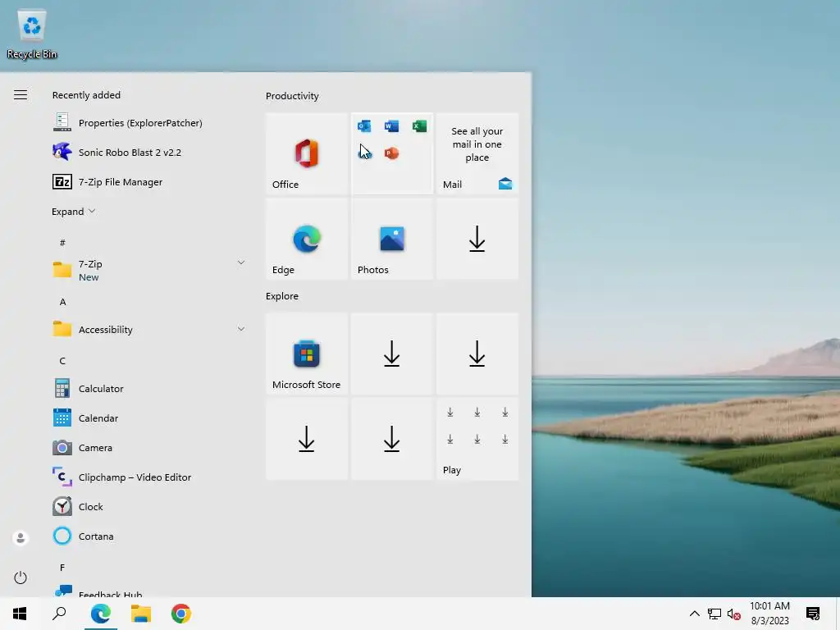
Task: Open the Play folder tile
Action: point(477,440)
